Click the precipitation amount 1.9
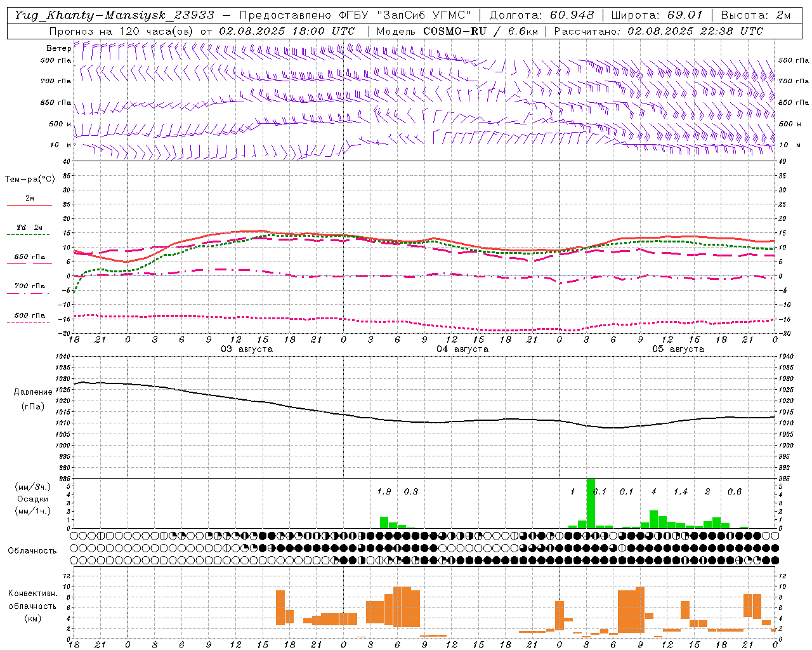The height and width of the screenshot is (650, 812). pos(384,492)
